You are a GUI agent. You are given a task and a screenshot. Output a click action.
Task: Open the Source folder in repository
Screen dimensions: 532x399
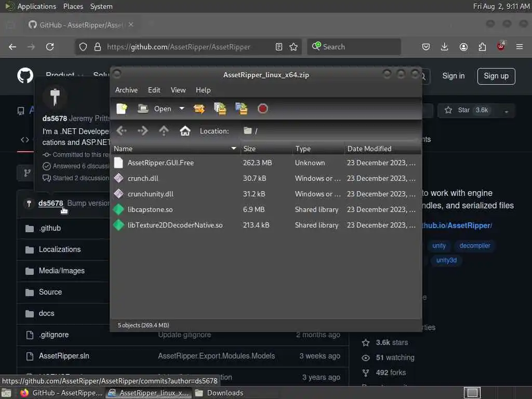(x=50, y=292)
